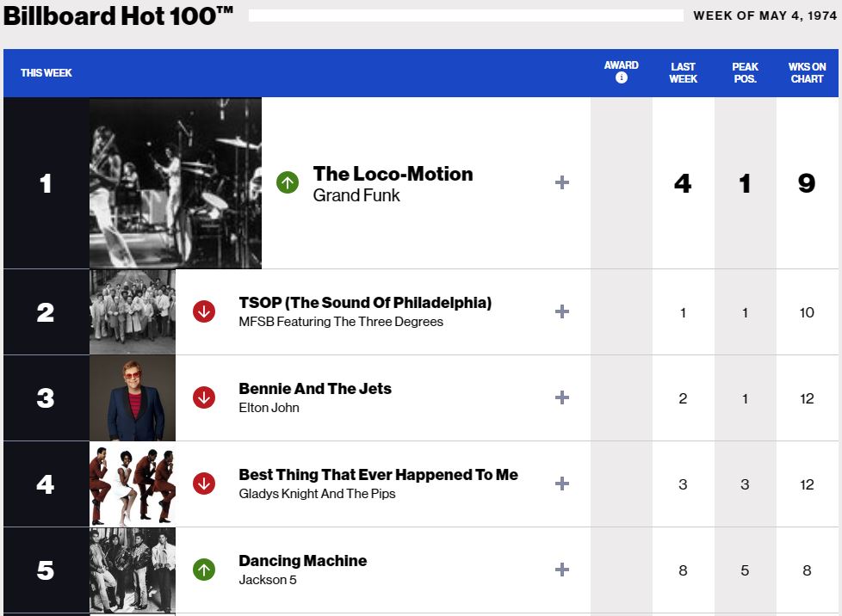Click the Elton John portrait thumbnail
This screenshot has width=842, height=616.
(x=133, y=397)
